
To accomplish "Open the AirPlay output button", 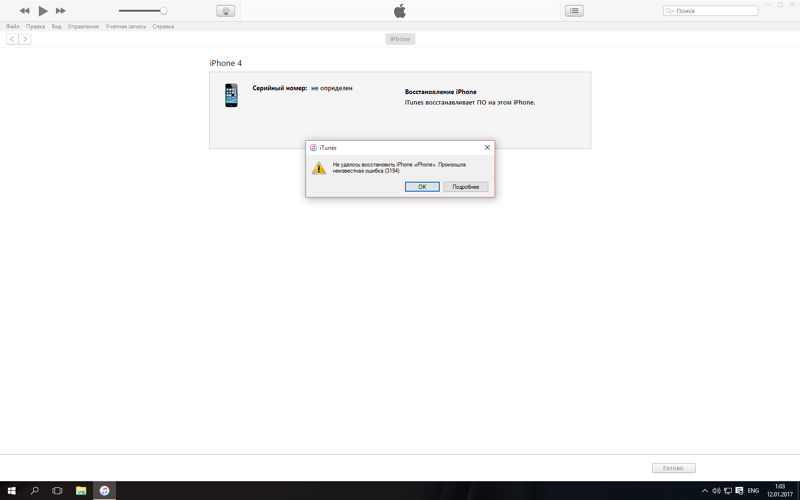I will tap(226, 11).
